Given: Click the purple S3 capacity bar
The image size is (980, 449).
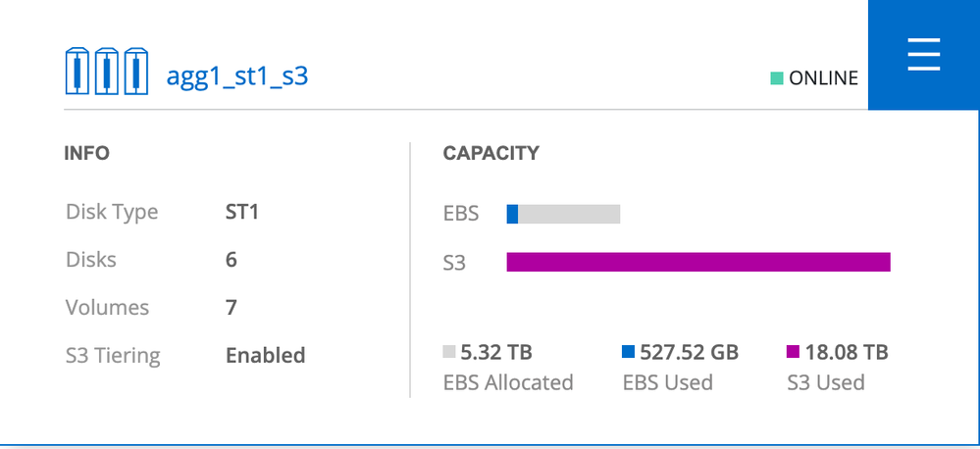Looking at the screenshot, I should [x=697, y=262].
